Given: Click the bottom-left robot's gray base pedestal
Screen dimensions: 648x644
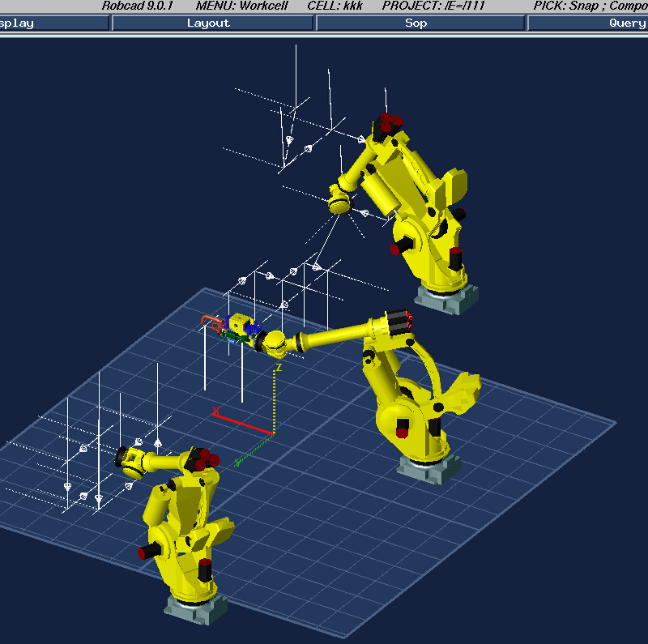Looking at the screenshot, I should tap(196, 608).
